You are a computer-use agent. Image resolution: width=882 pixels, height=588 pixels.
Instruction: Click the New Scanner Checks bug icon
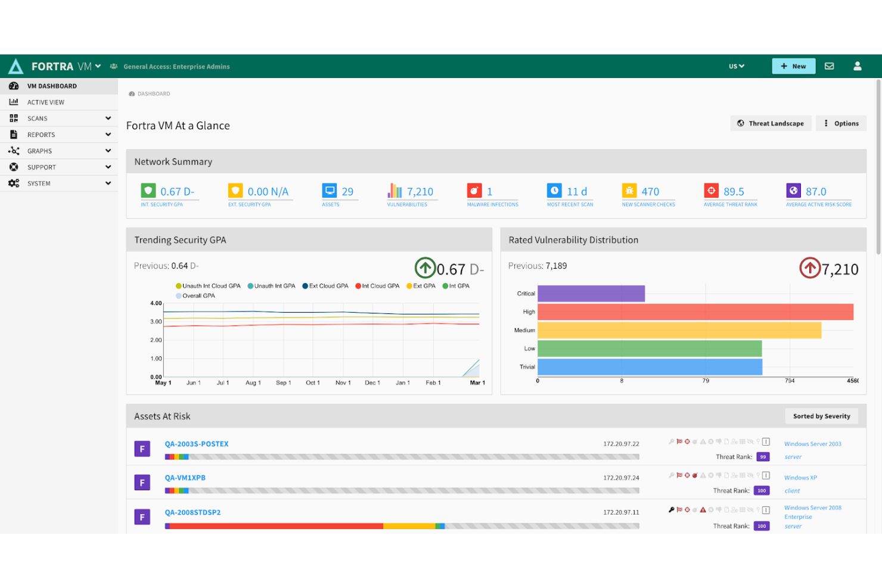pos(629,191)
